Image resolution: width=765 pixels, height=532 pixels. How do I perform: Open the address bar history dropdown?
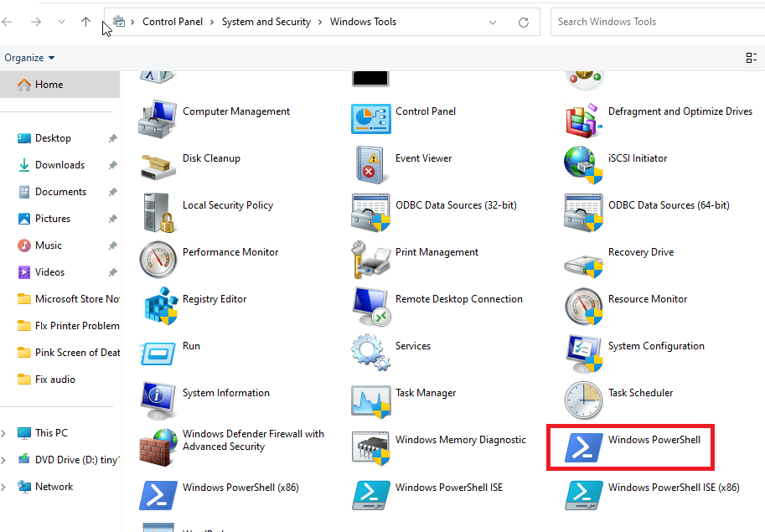493,22
